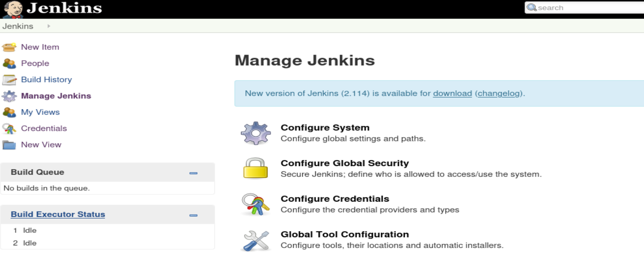This screenshot has height=258, width=644.
Task: Open the Credentials sidebar link
Action: 44,128
